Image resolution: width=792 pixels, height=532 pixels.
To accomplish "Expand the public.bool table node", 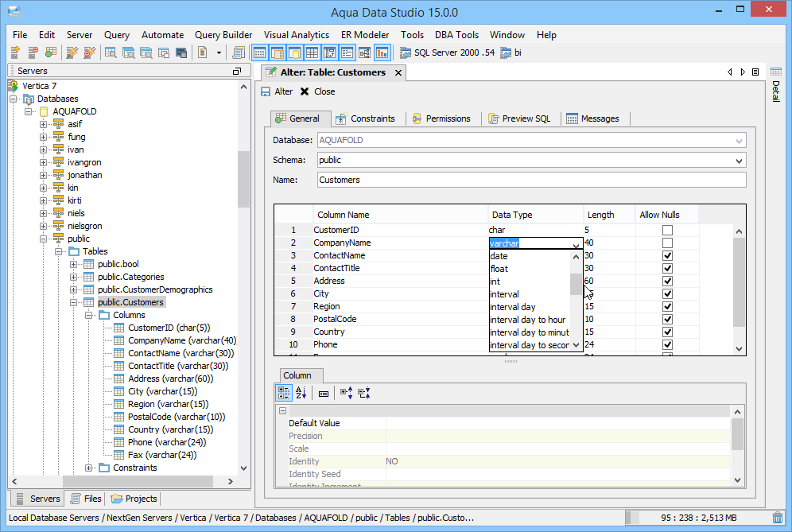I will [74, 264].
